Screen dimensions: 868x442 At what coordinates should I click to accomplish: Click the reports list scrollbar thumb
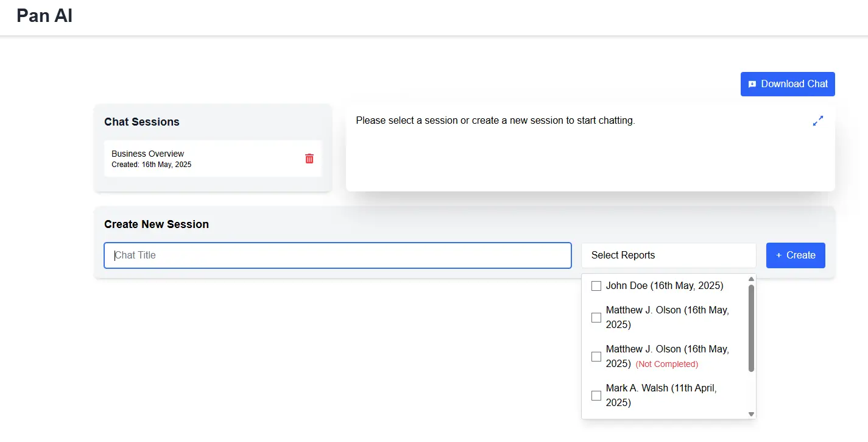click(x=751, y=328)
